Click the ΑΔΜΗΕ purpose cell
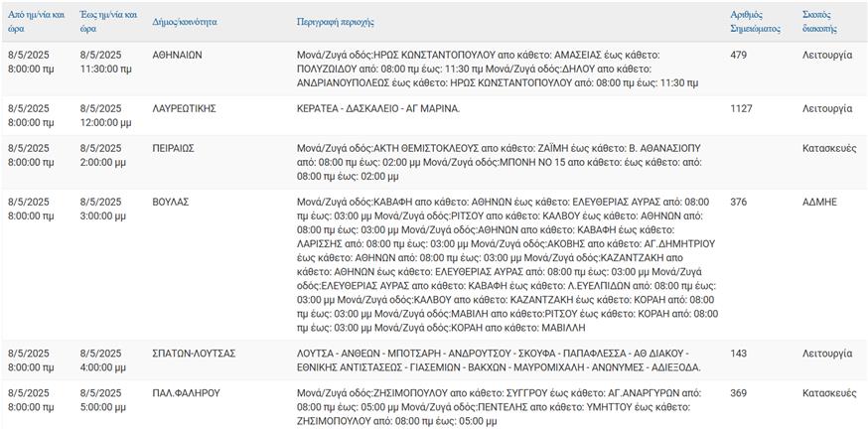The image size is (868, 431). click(819, 202)
